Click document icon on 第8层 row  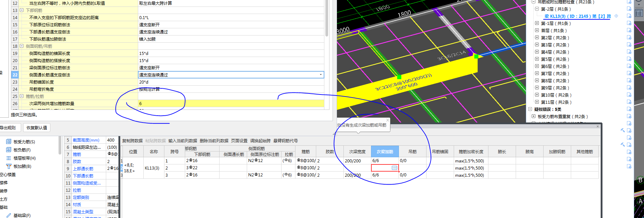[x=629, y=81]
